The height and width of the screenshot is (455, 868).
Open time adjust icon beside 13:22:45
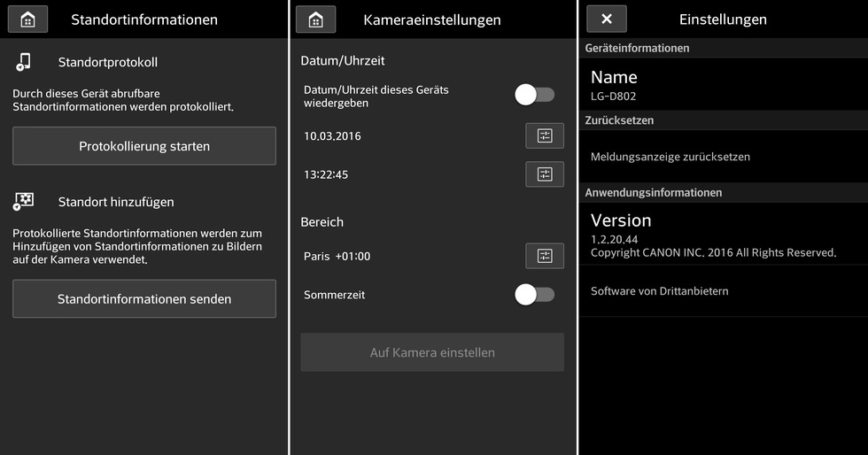pyautogui.click(x=544, y=174)
